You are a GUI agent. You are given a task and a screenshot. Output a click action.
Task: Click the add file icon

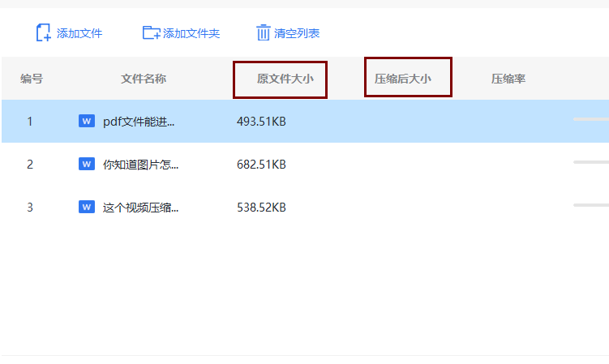pos(44,32)
